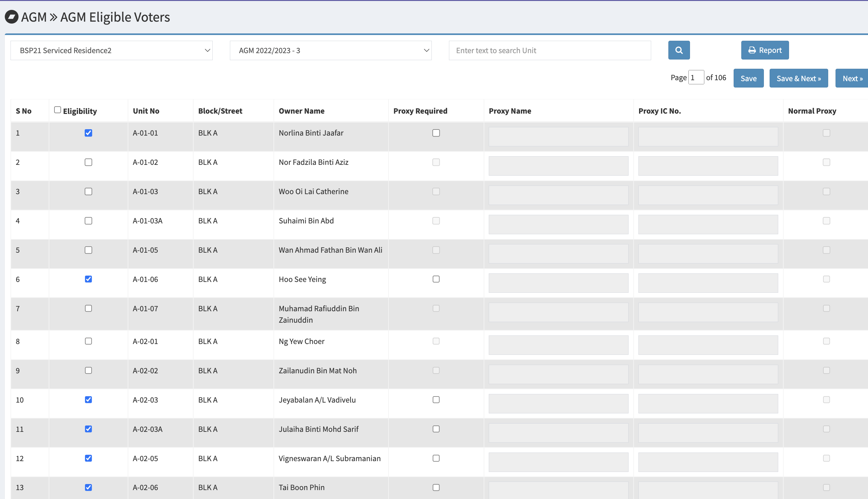Tick Normal Proxy checkbox for unit A-01-01
The height and width of the screenshot is (499, 868).
coord(826,133)
